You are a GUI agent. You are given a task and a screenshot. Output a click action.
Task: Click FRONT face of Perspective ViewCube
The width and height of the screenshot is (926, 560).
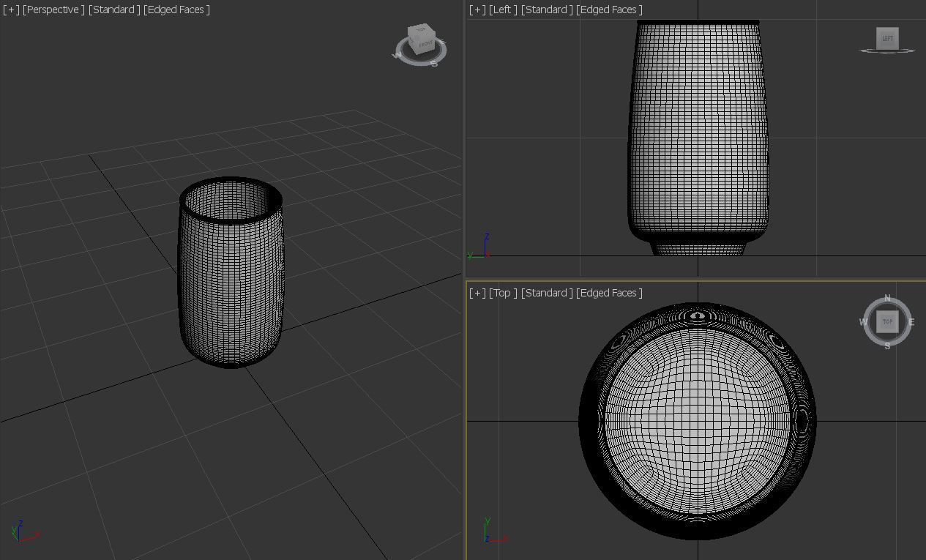(425, 45)
